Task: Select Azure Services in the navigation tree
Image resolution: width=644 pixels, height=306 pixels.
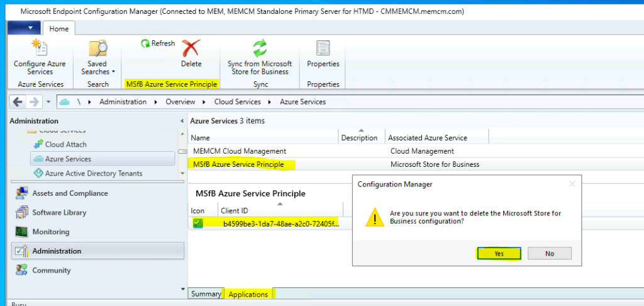Action: click(x=103, y=159)
